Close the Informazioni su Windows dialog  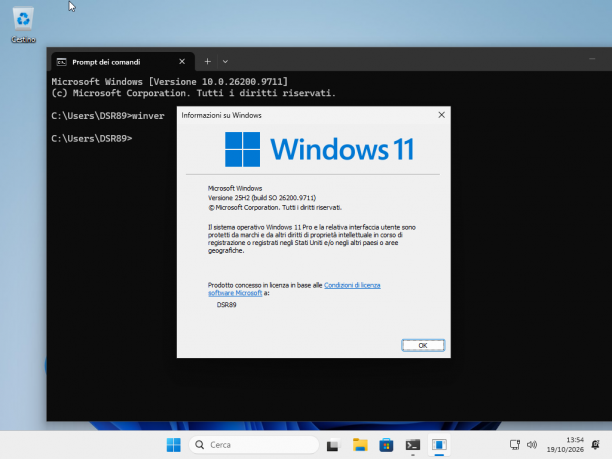(441, 115)
